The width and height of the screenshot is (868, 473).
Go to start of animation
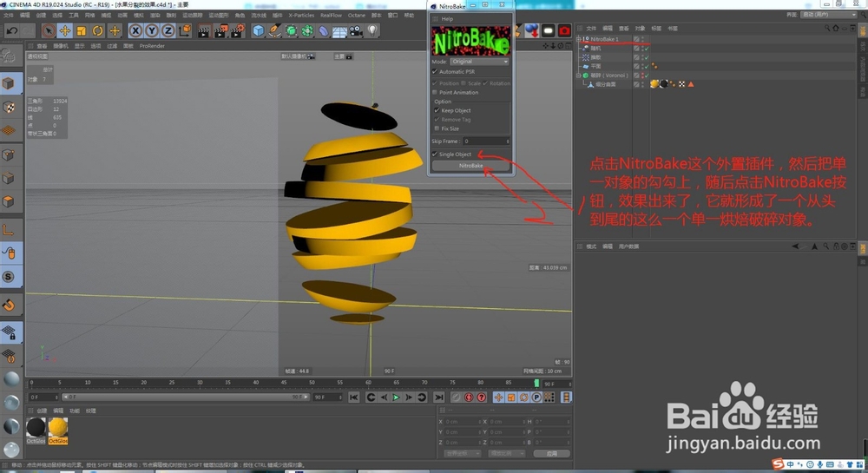354,397
